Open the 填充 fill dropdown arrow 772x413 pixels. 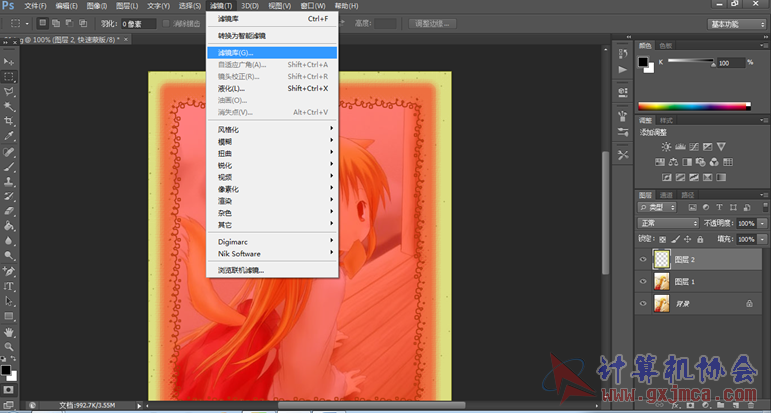point(762,239)
